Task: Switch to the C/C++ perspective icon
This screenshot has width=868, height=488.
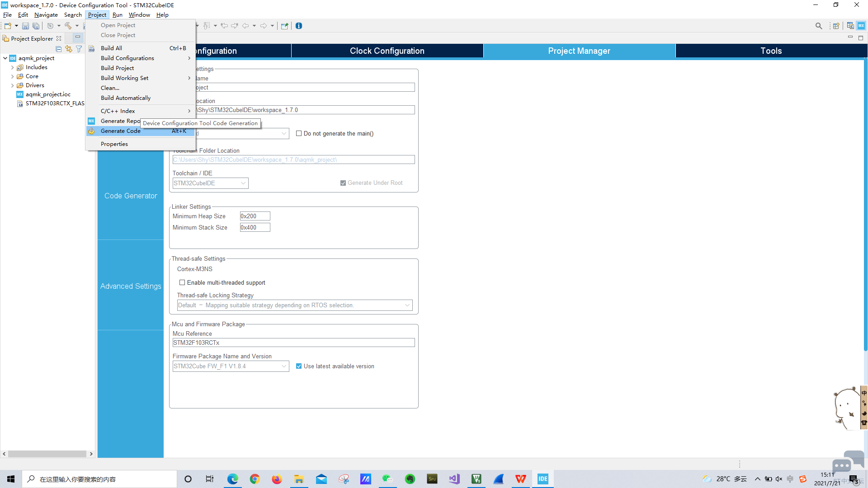Action: (850, 26)
